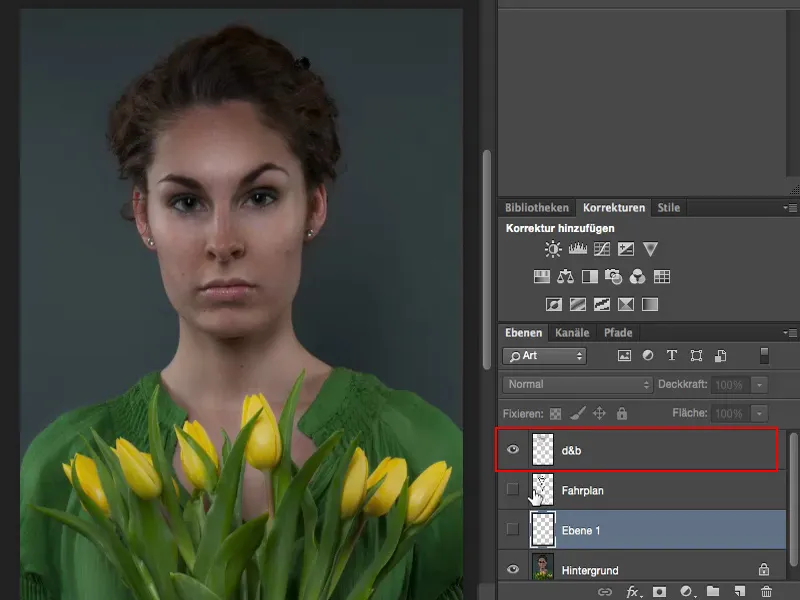Add a Brightness/Contrast adjustment

(553, 249)
